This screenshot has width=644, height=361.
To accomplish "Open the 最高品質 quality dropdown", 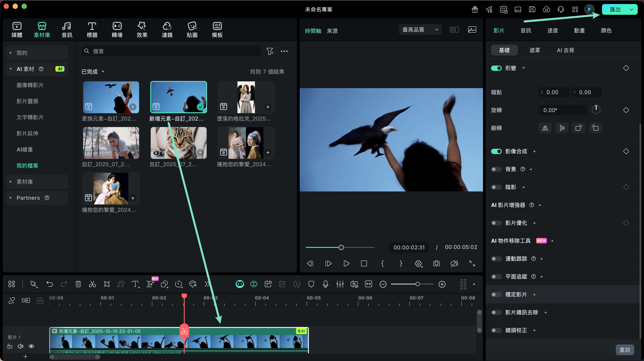I will (420, 30).
